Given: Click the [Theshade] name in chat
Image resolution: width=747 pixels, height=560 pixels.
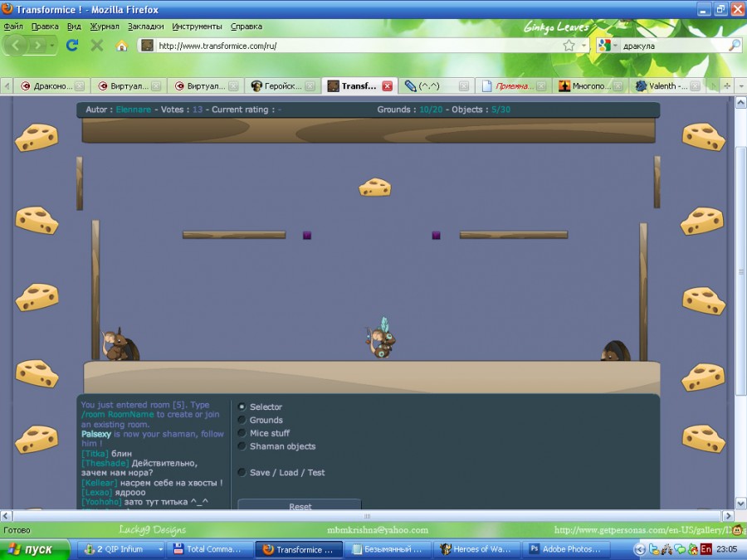Looking at the screenshot, I should click(x=105, y=463).
